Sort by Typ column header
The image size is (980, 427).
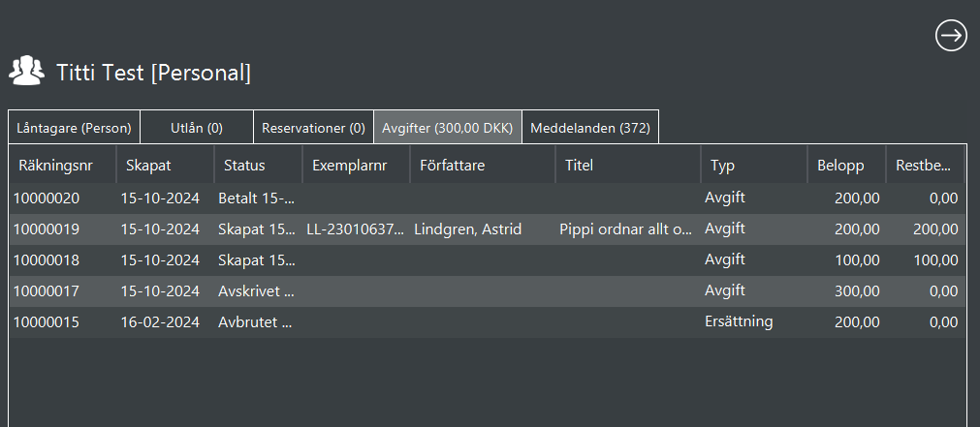point(753,166)
